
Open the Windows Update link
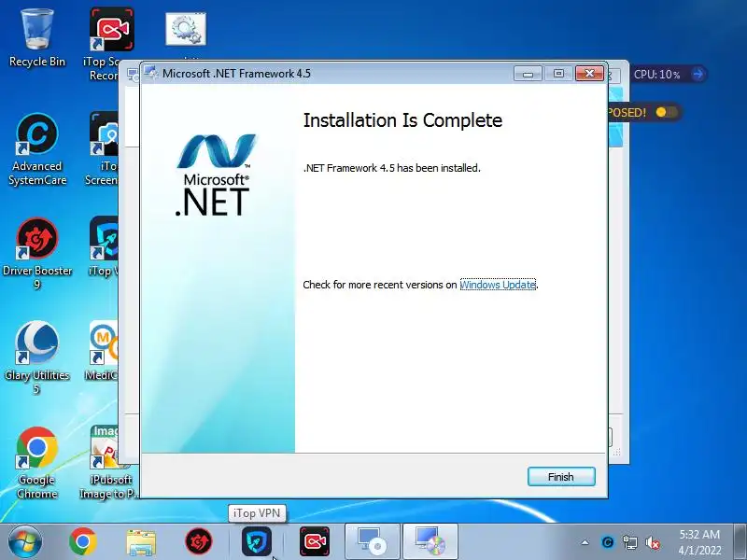[x=498, y=285]
